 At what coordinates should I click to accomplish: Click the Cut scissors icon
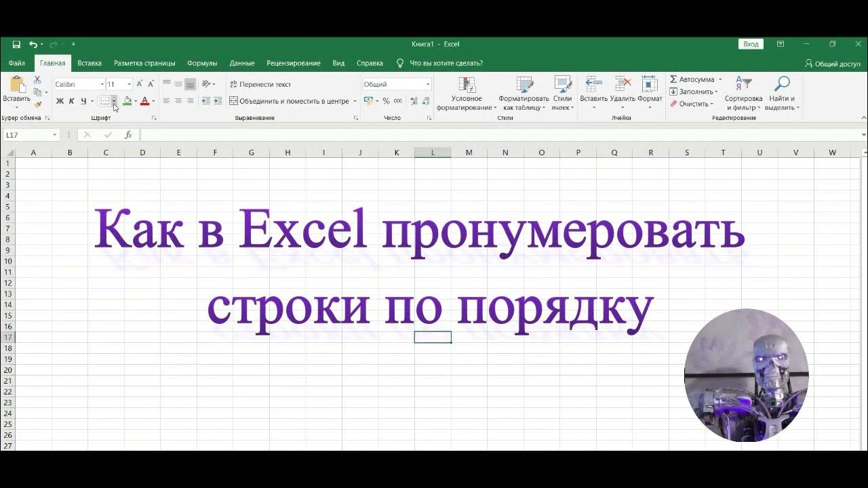pyautogui.click(x=38, y=80)
